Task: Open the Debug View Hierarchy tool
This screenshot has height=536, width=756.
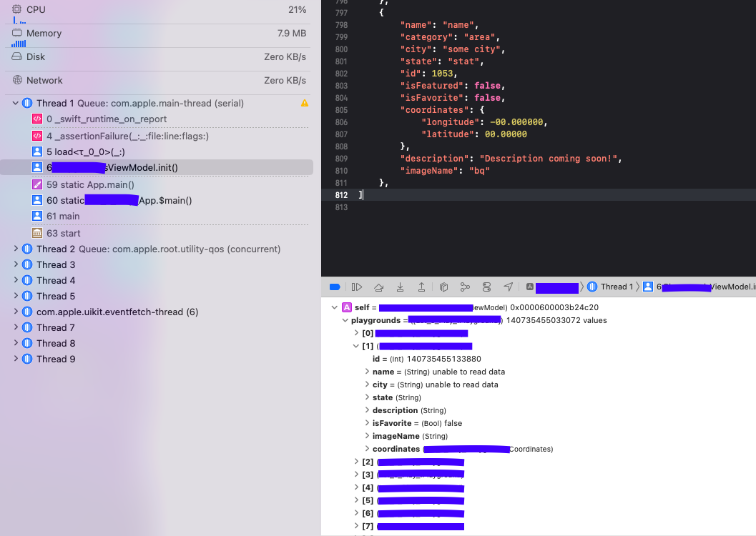Action: 444,286
